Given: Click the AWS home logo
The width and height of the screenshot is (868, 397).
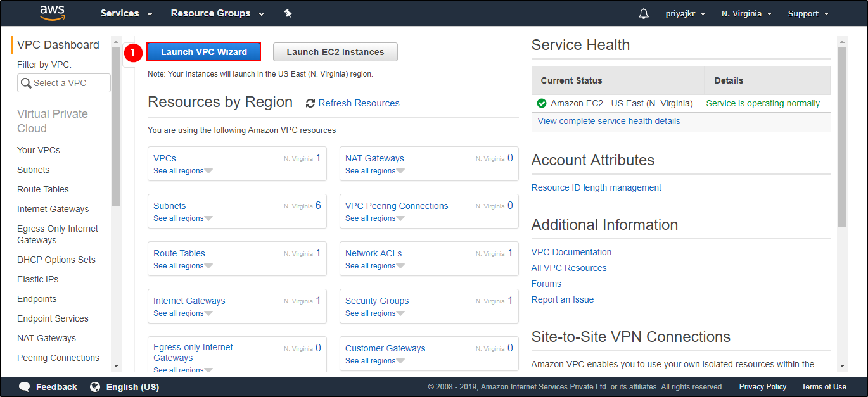Looking at the screenshot, I should 52,13.
